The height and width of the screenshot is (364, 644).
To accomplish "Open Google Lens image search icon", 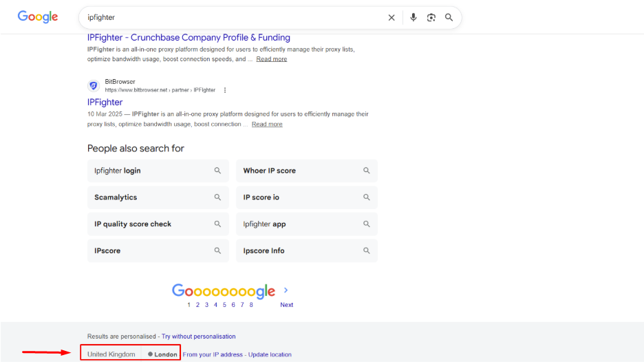I will [431, 17].
